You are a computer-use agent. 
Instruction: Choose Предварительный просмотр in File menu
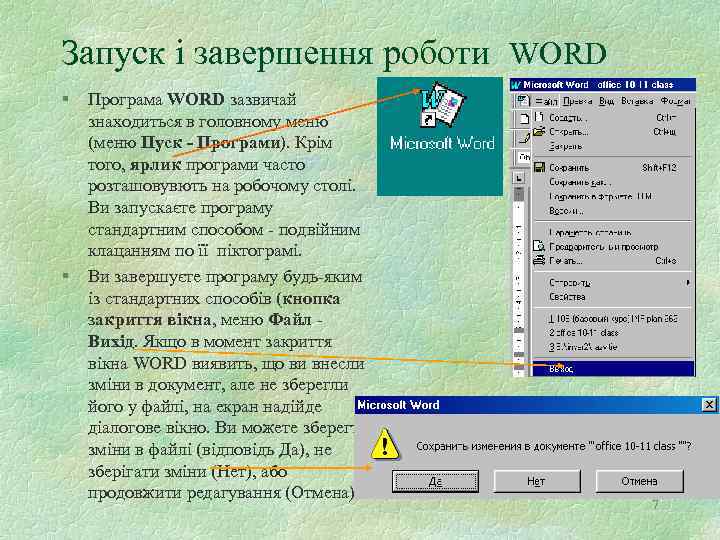click(x=612, y=247)
